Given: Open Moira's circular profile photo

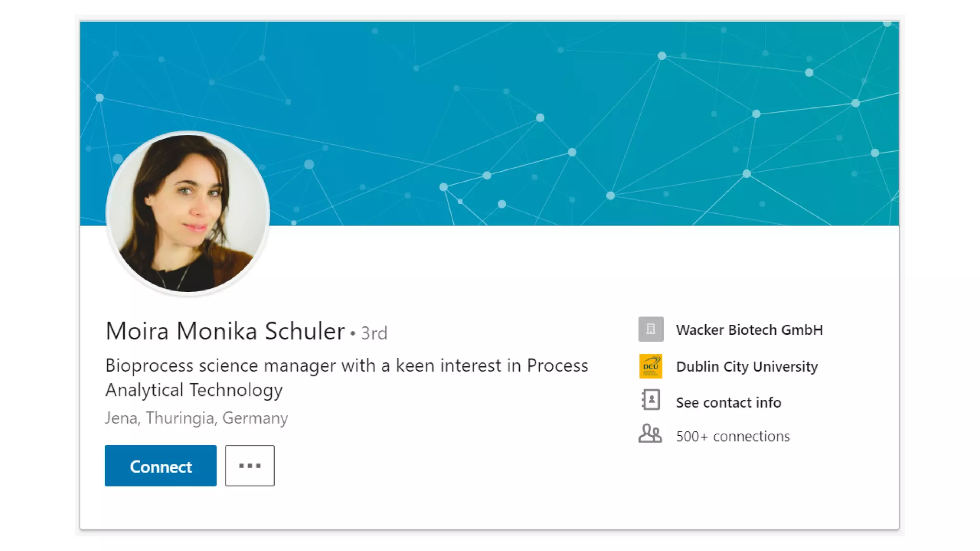Looking at the screenshot, I should point(188,213).
